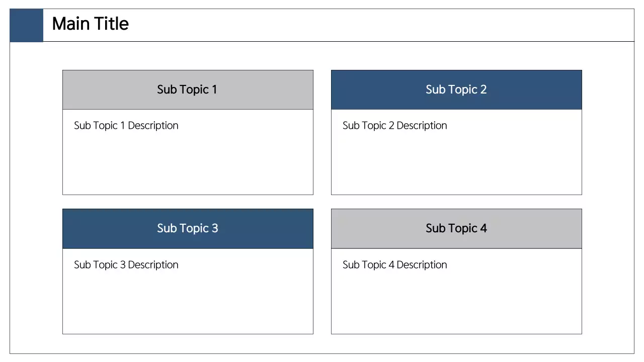The height and width of the screenshot is (362, 644).
Task: Select the 'Sub Topic 4 Description' text
Action: (x=394, y=265)
